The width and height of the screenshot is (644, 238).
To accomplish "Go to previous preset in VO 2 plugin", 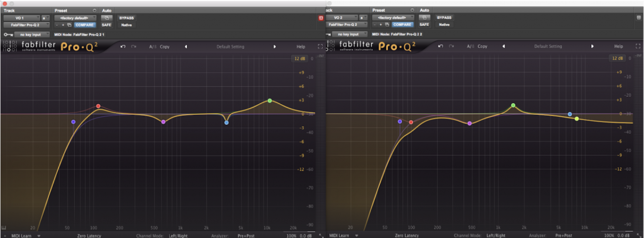I will pyautogui.click(x=504, y=46).
